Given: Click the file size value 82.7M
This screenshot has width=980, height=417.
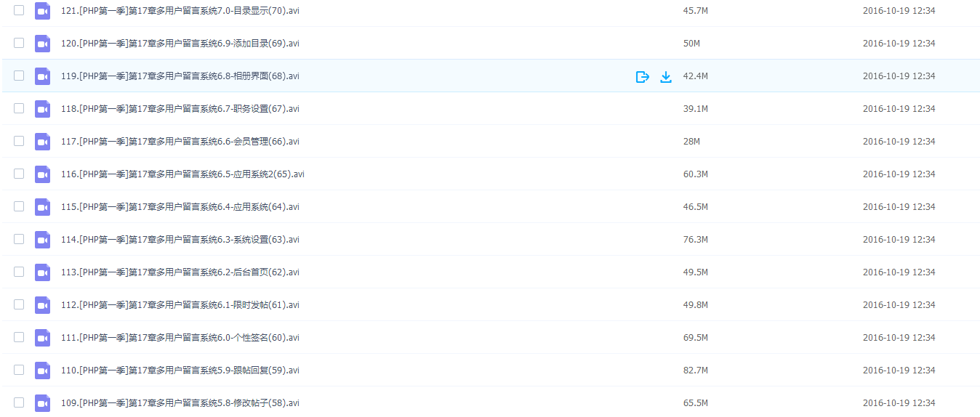Looking at the screenshot, I should pos(696,371).
